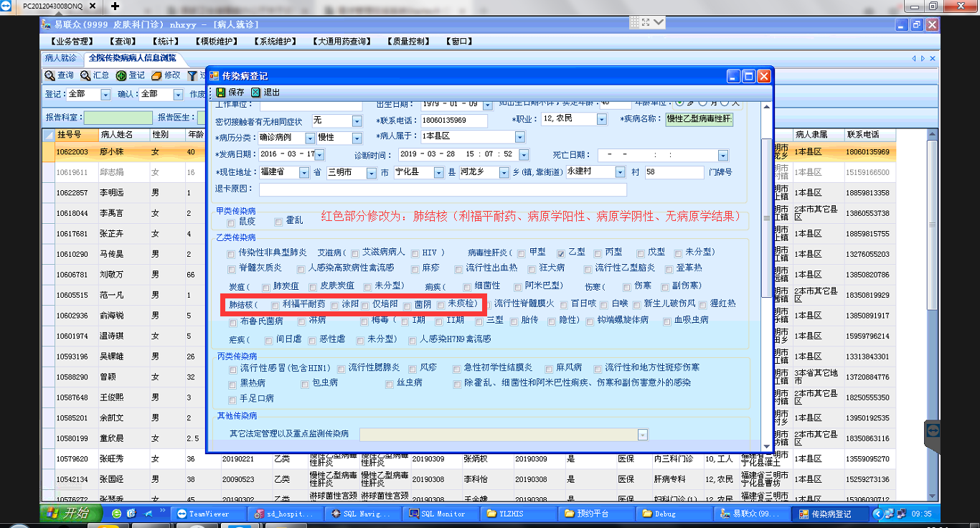The image size is (980, 528).
Task: Click the funnel filter icon in toolbar
Action: click(x=192, y=75)
